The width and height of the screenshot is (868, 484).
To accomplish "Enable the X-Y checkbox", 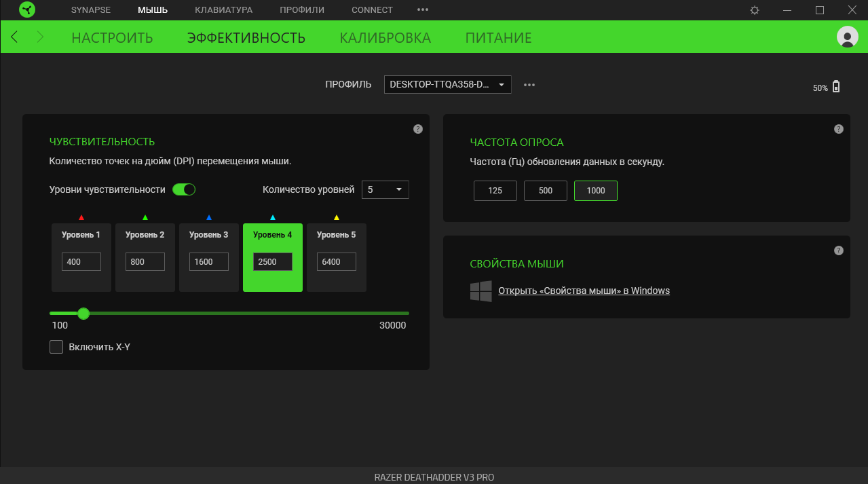I will pyautogui.click(x=56, y=347).
